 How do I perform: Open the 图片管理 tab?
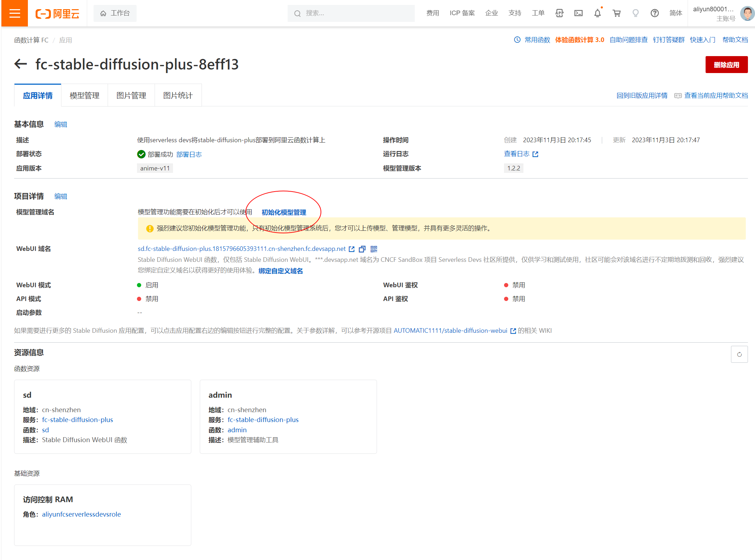point(131,96)
